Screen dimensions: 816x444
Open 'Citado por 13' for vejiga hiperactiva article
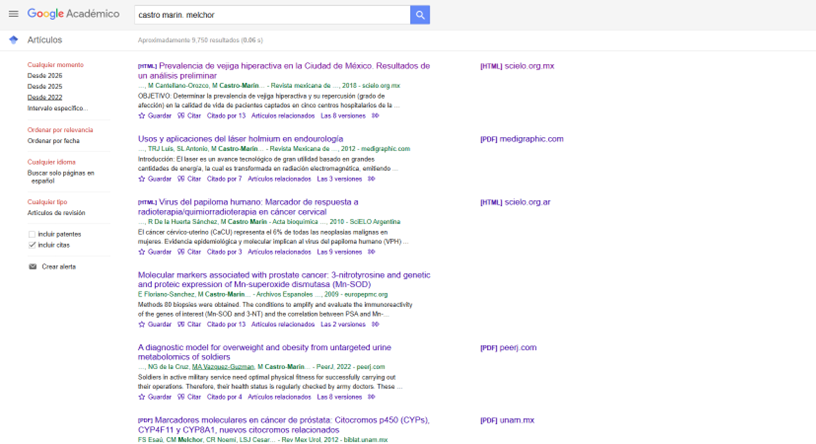(226, 116)
